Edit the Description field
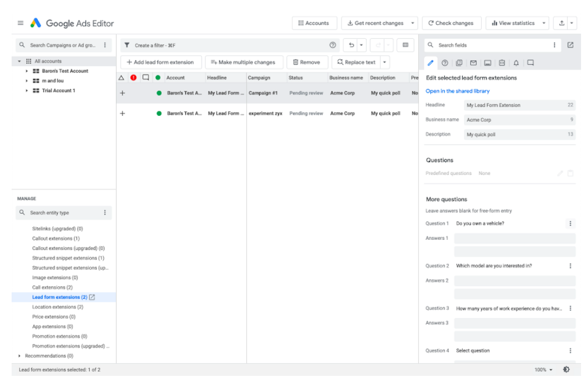 tap(520, 134)
